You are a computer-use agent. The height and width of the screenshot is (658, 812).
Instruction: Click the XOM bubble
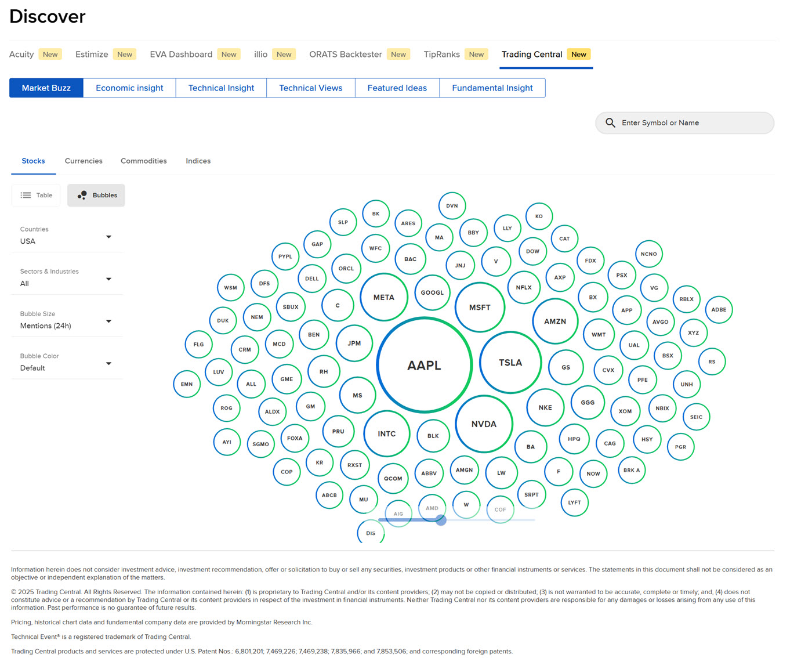[625, 411]
